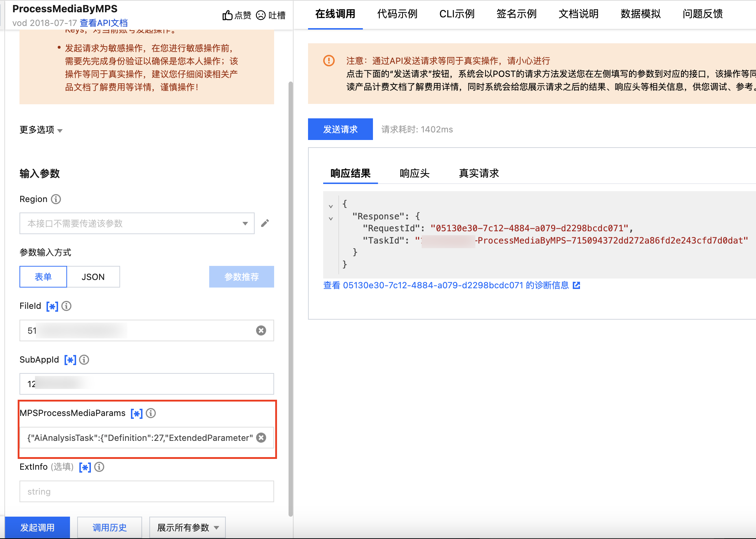Select the 表单 input mode
The width and height of the screenshot is (756, 539).
tap(43, 277)
